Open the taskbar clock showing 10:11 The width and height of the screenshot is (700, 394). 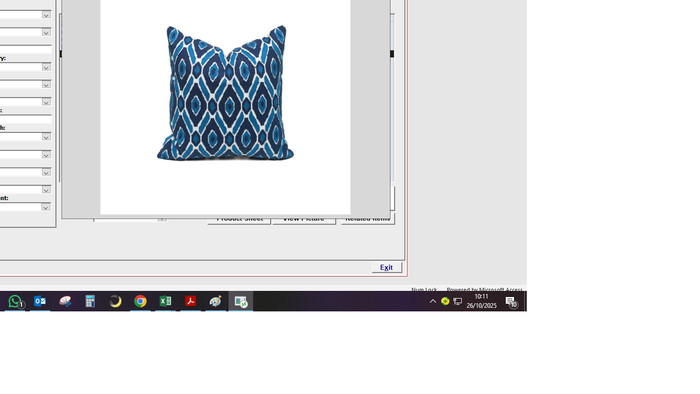(481, 301)
